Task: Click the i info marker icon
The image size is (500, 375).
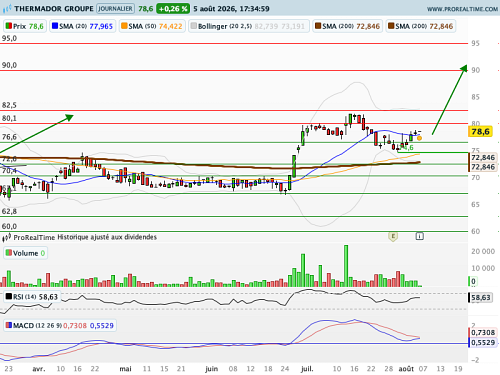Action: [x=420, y=236]
